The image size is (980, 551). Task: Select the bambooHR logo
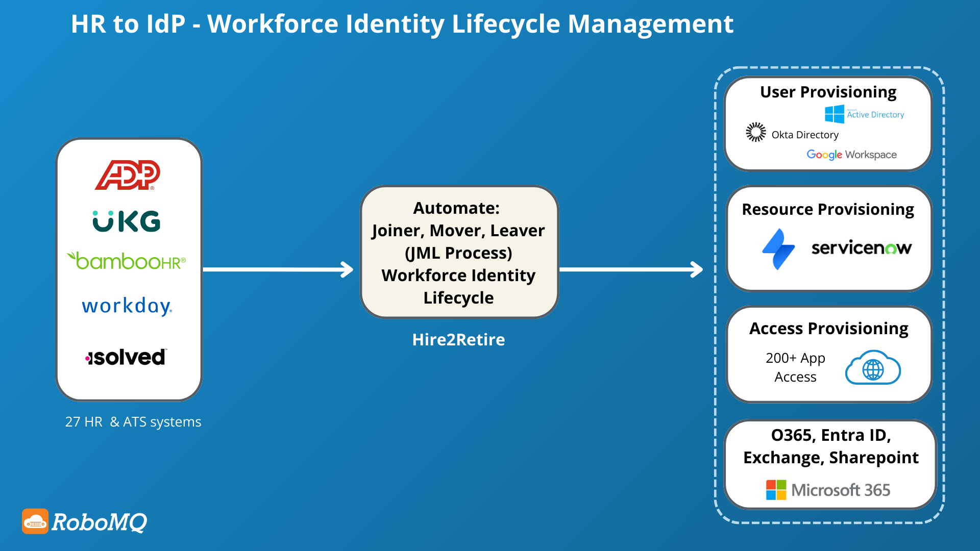point(127,261)
